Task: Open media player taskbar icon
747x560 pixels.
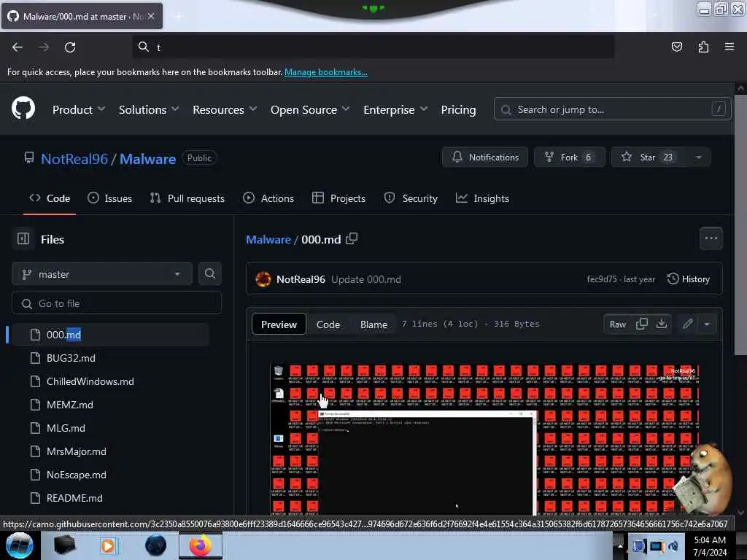Action: 108,545
